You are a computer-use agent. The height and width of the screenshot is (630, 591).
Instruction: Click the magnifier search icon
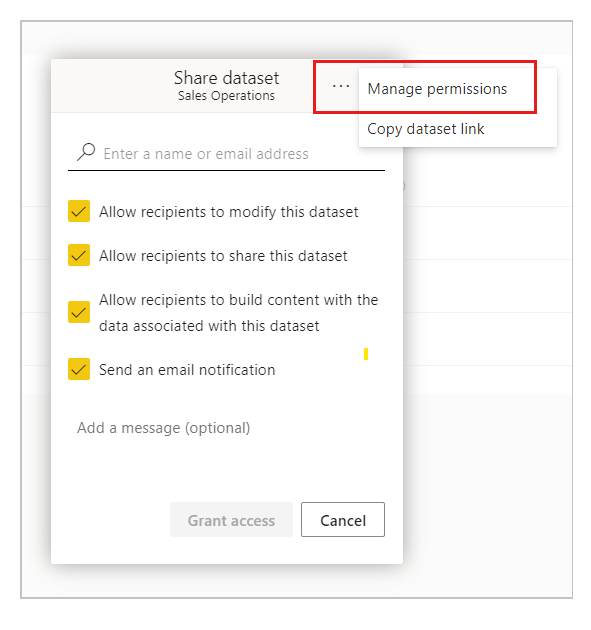pyautogui.click(x=86, y=152)
